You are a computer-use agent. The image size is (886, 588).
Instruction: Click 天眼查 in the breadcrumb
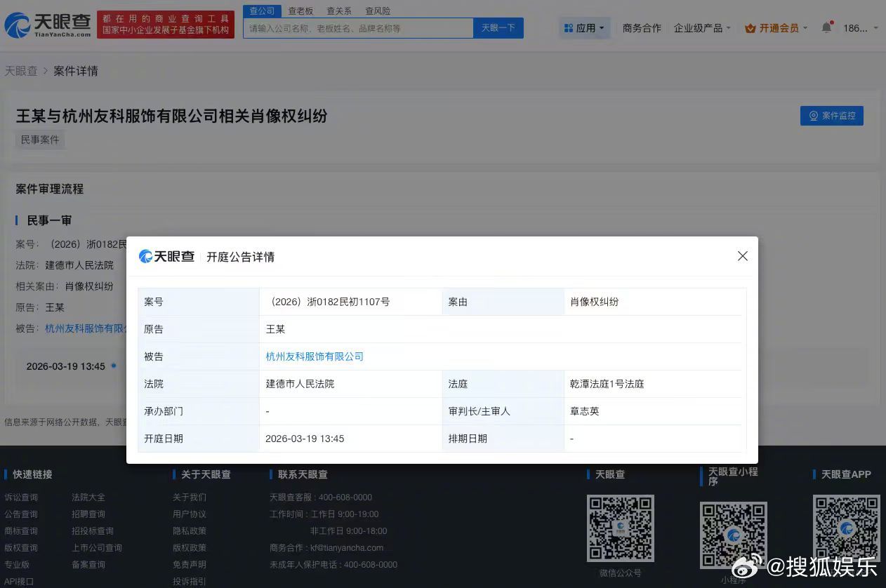tap(21, 71)
